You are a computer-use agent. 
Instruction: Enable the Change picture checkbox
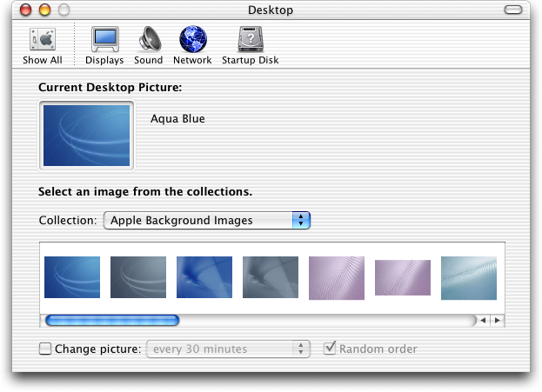point(45,349)
